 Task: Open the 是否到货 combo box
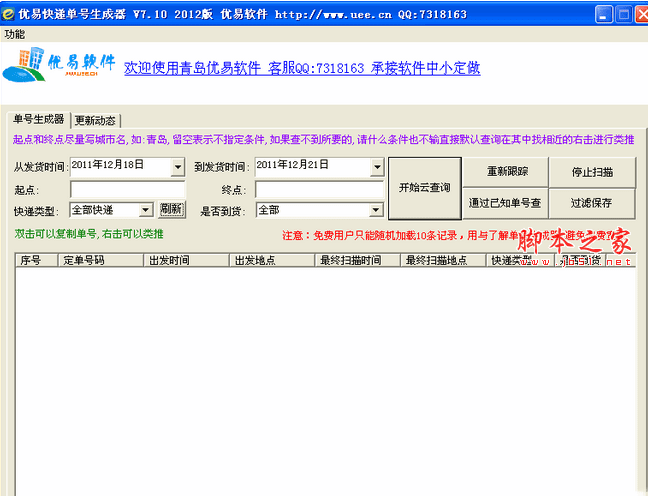375,210
